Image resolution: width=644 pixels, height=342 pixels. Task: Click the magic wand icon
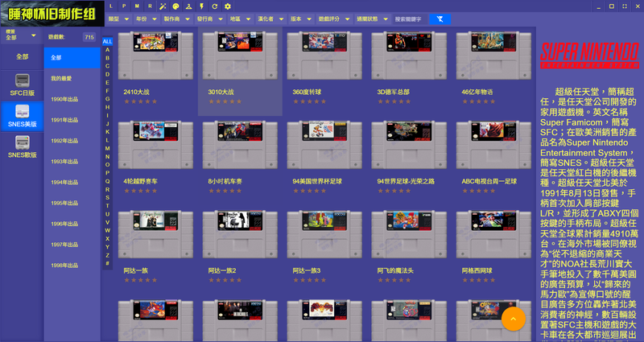point(163,6)
